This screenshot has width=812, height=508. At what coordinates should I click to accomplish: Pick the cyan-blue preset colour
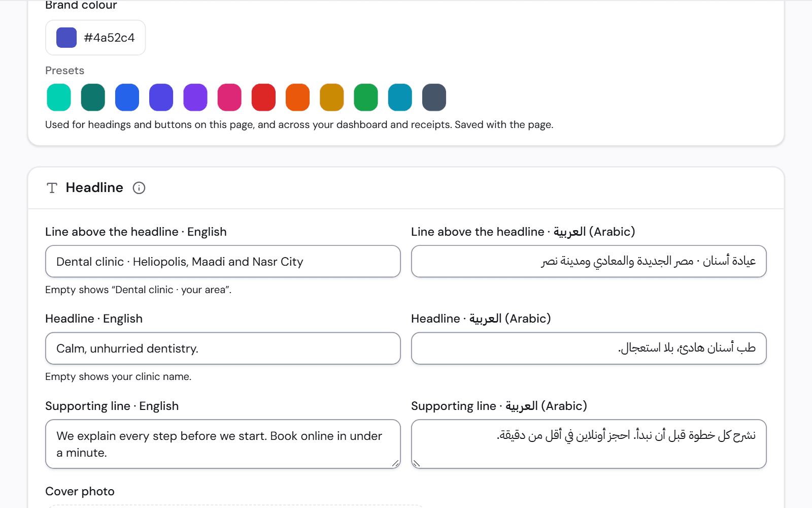pos(400,97)
